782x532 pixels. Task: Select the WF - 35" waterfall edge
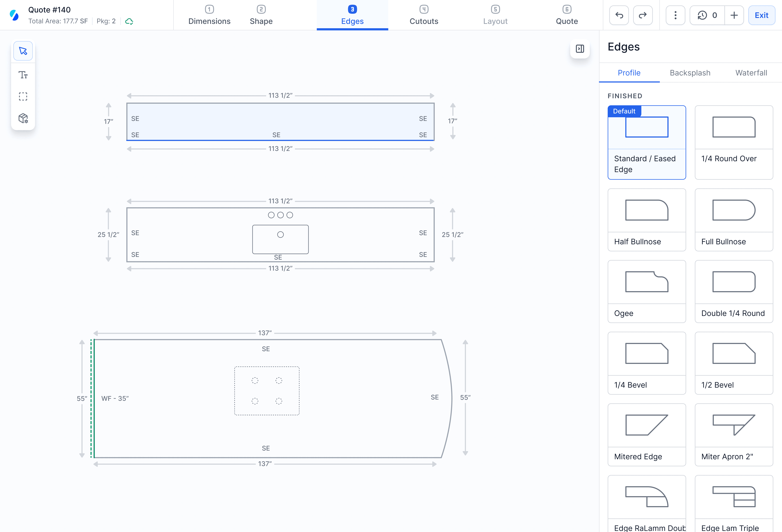coord(94,398)
